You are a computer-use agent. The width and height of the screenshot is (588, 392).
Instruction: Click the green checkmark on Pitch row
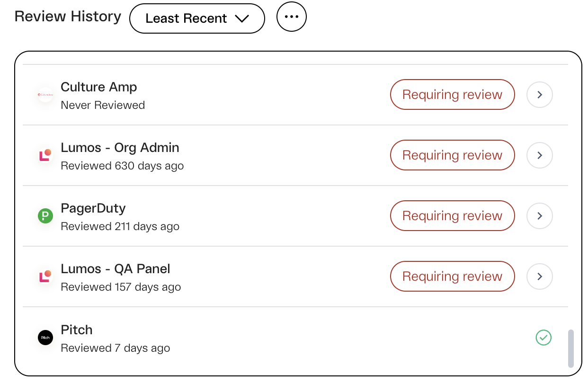point(543,338)
